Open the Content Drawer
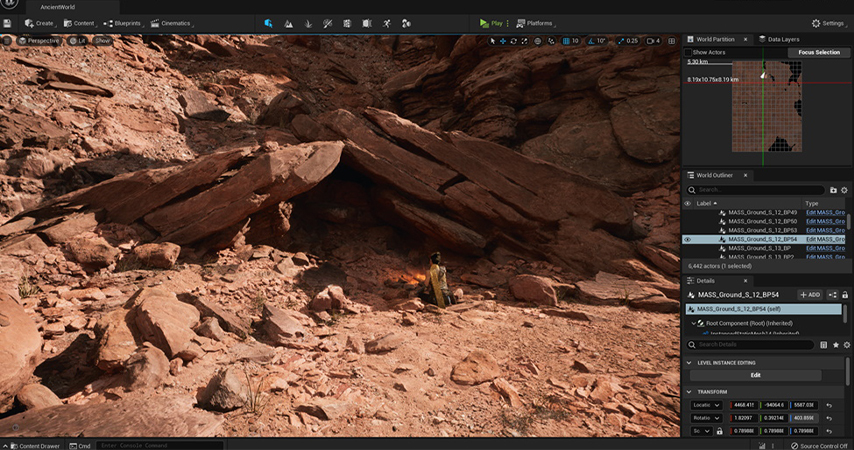The height and width of the screenshot is (450, 854). [34, 446]
